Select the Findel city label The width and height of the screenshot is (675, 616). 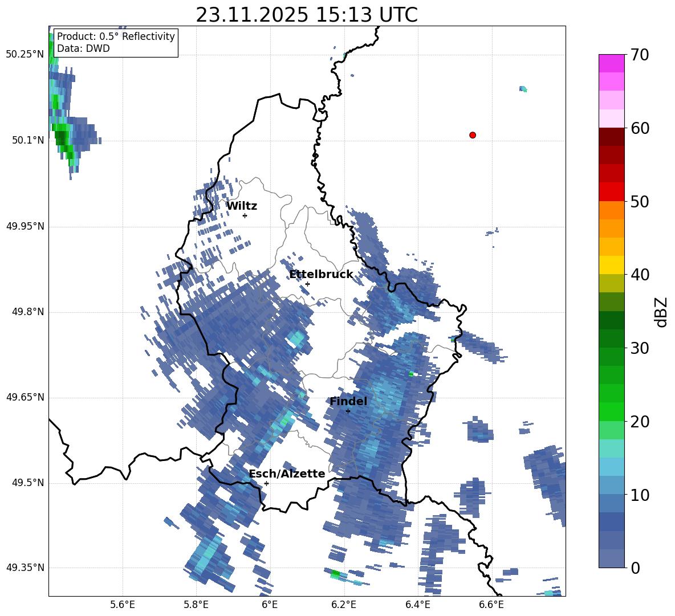[348, 401]
